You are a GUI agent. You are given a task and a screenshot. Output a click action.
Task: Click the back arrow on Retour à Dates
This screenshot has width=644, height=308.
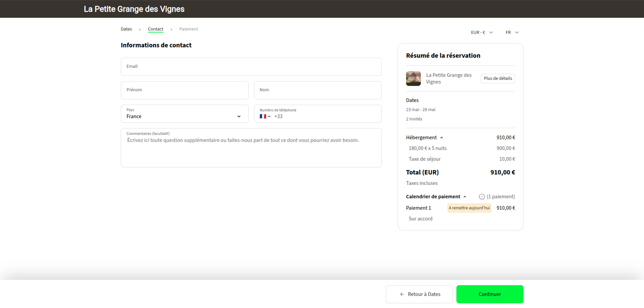pyautogui.click(x=402, y=294)
